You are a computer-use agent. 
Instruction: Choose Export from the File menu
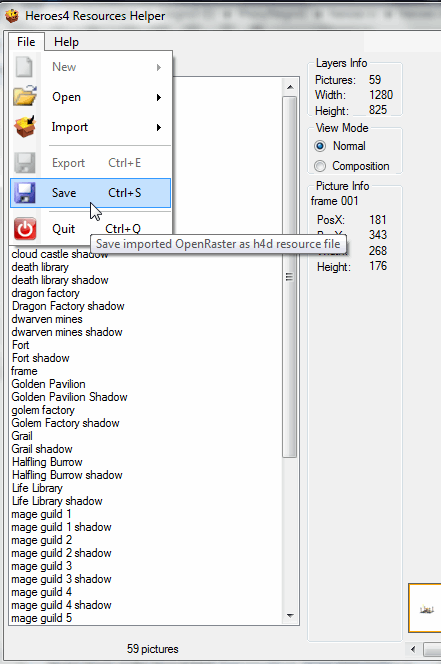coord(91,163)
